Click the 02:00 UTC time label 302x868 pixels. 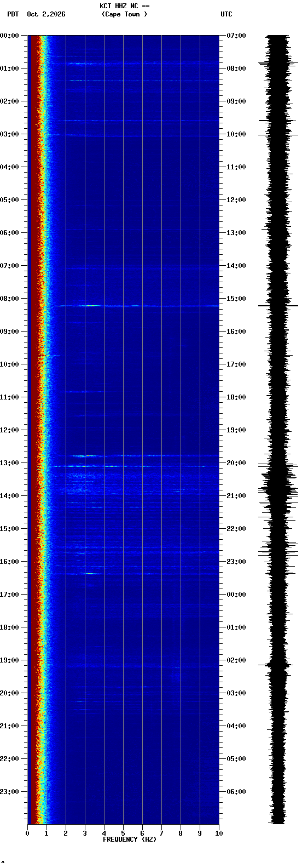pyautogui.click(x=236, y=660)
